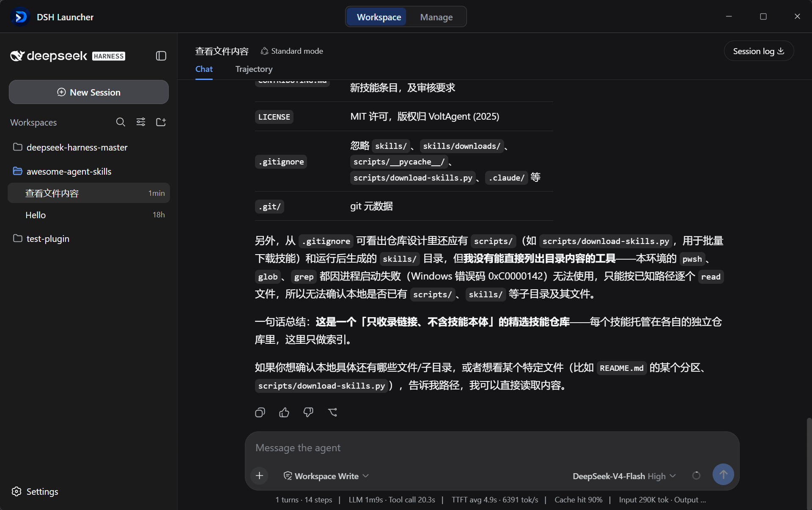The image size is (812, 510).
Task: Click the glob inline code
Action: pyautogui.click(x=268, y=277)
